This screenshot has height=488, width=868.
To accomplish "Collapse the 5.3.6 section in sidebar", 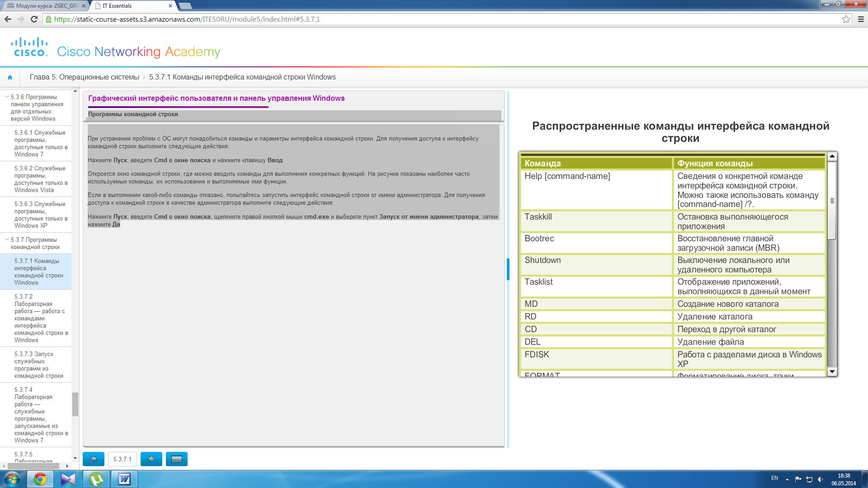I will (x=7, y=97).
